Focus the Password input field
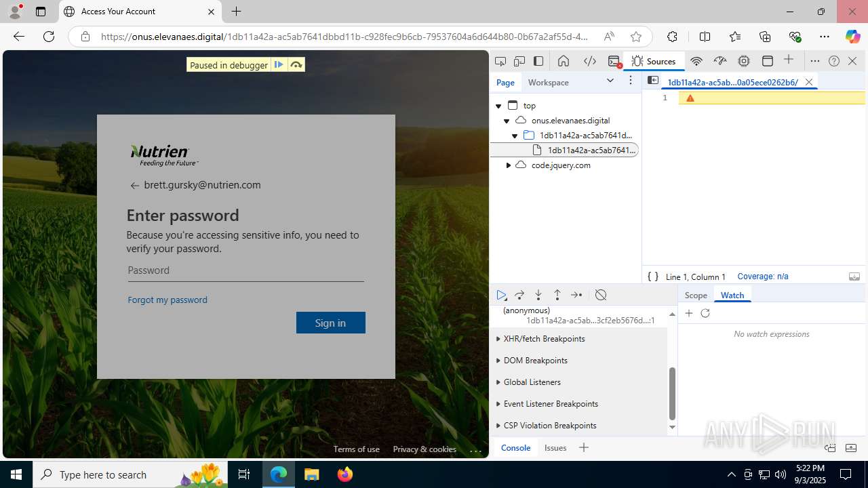Screen dimensions: 868x488 coord(245,270)
